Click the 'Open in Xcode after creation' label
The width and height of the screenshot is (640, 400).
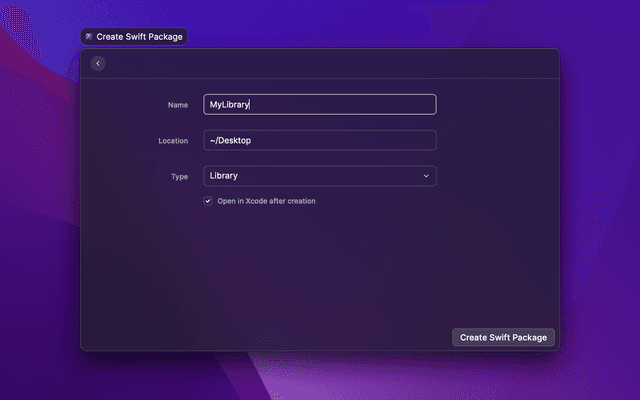point(266,201)
